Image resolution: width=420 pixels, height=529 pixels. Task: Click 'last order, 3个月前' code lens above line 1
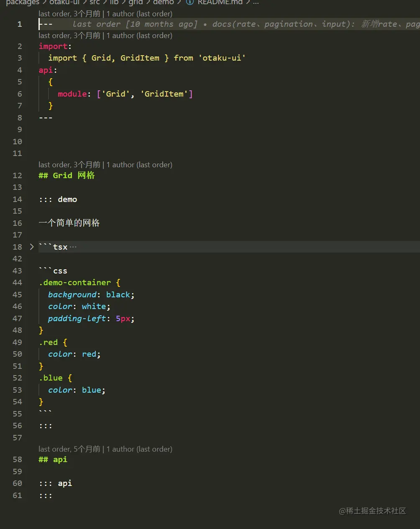(69, 14)
